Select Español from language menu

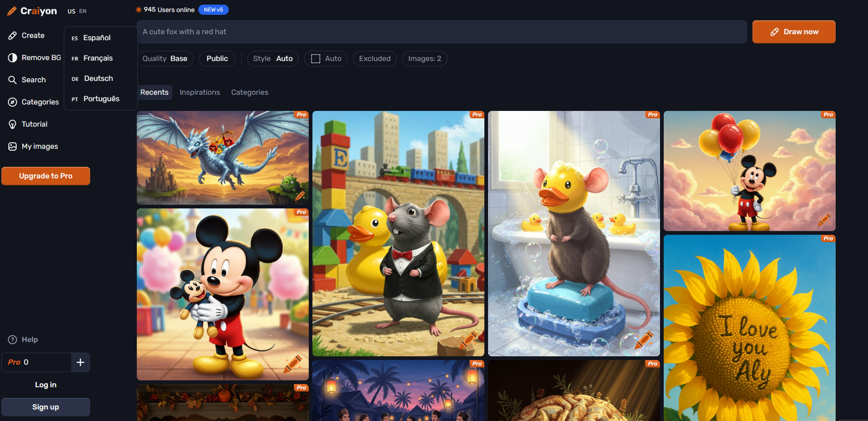[101, 38]
